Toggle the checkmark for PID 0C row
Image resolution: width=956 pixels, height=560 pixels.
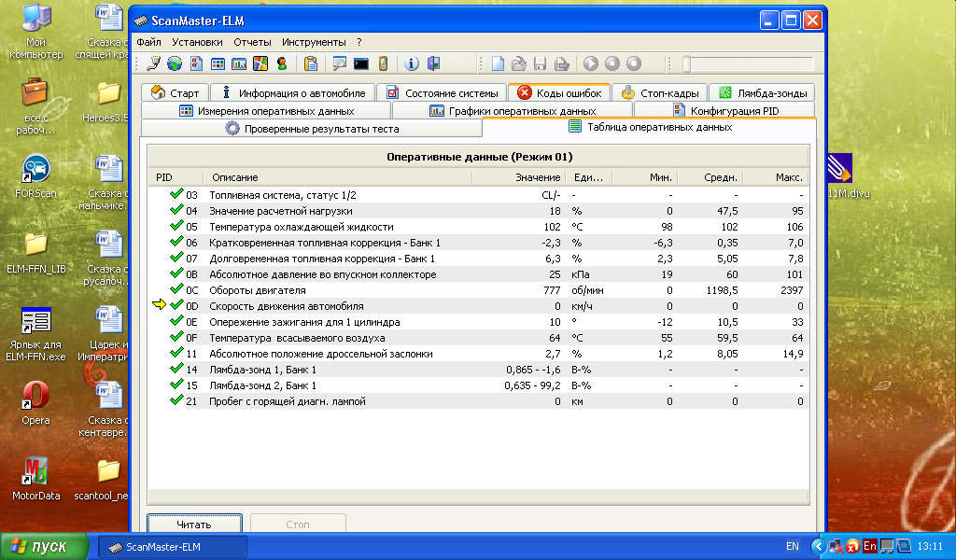coord(176,288)
